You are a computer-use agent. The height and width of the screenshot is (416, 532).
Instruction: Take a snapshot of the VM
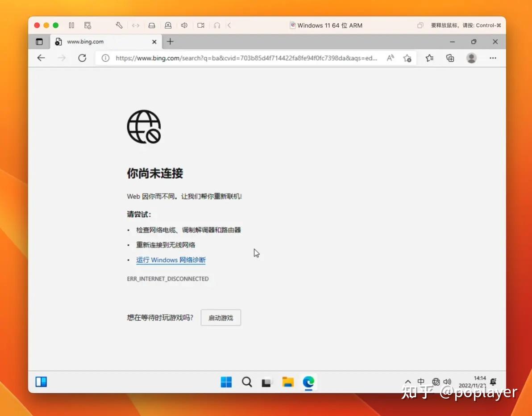point(87,25)
